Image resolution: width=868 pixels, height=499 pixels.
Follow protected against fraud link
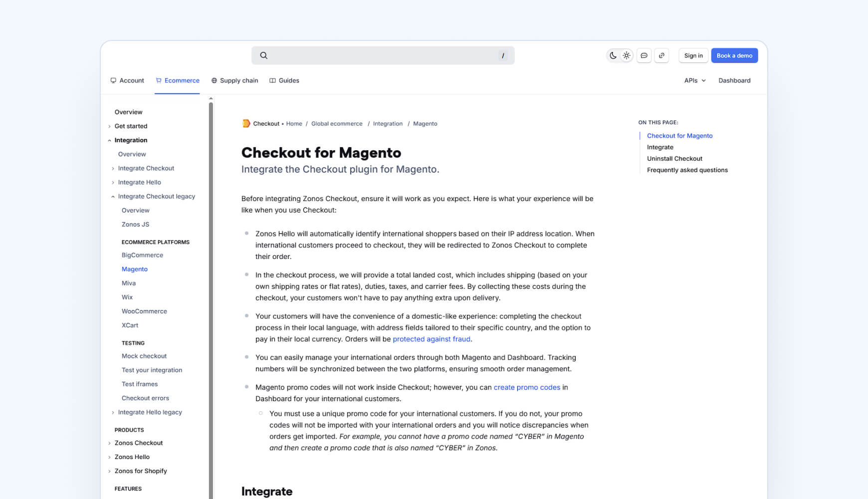pos(432,339)
